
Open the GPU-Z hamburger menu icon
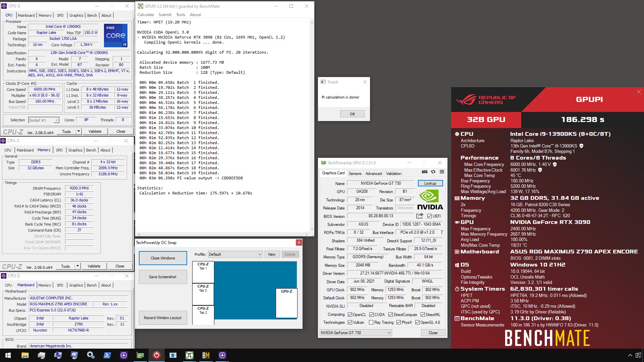[x=442, y=172]
